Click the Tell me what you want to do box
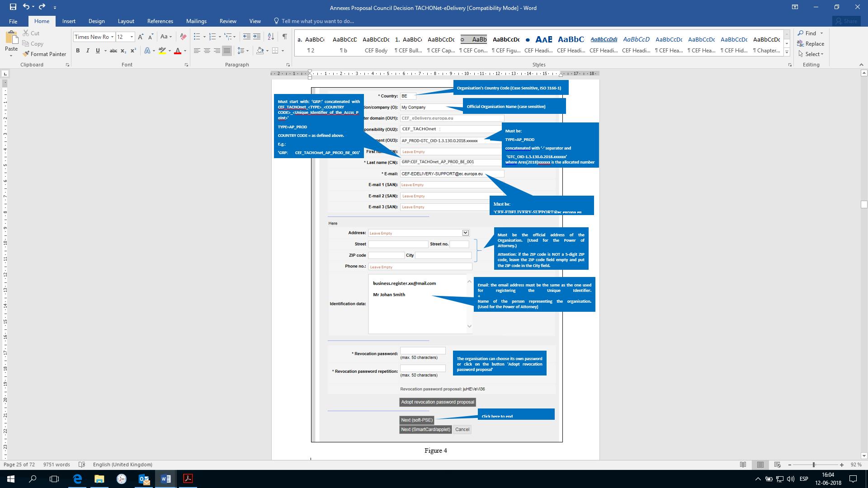The width and height of the screenshot is (868, 488). click(x=317, y=21)
